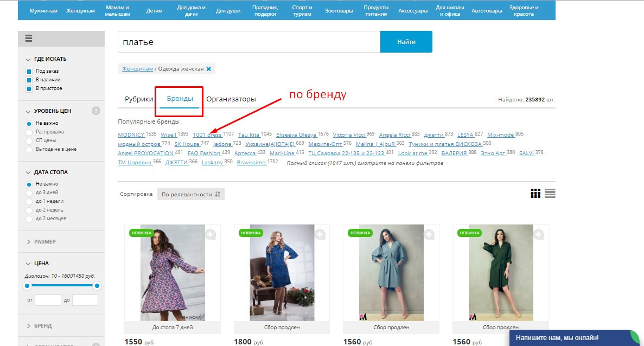Open the dark green dress product image
The width and height of the screenshot is (644, 346).
click(501, 273)
